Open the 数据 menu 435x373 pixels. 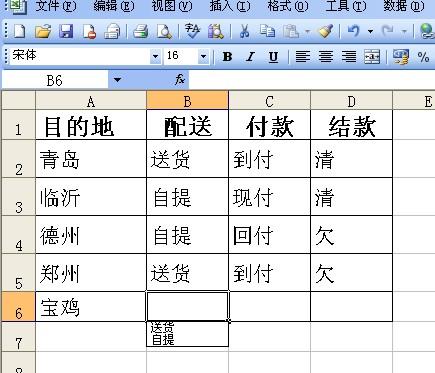[x=404, y=6]
